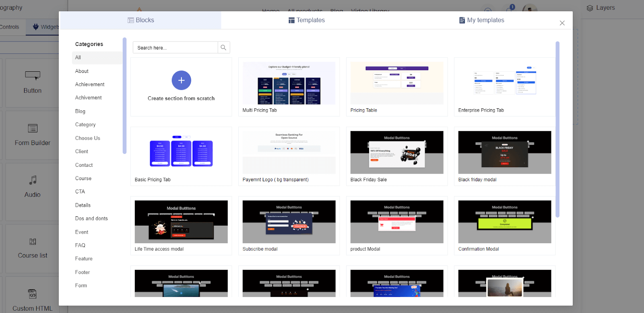Filter by the Blog category
The width and height of the screenshot is (644, 313).
80,111
